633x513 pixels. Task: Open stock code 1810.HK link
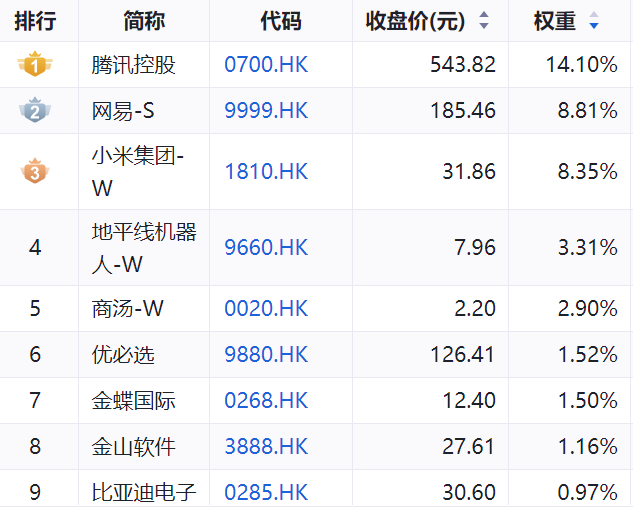pos(266,172)
